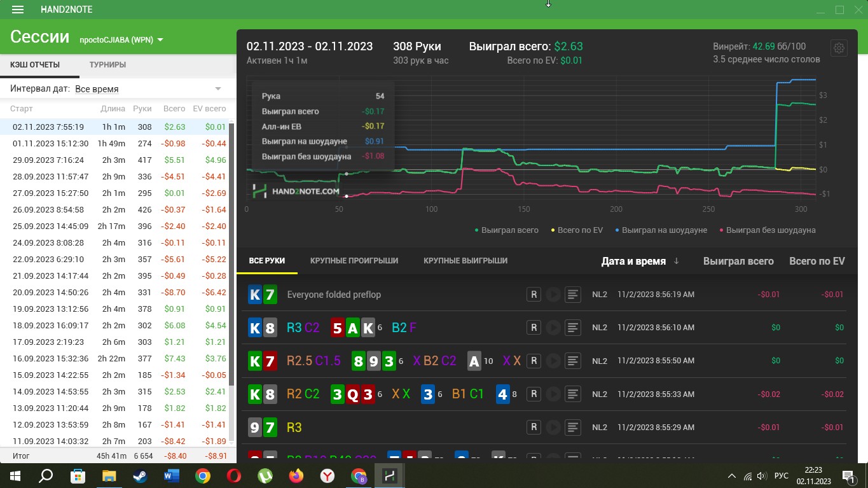The width and height of the screenshot is (868, 488).
Task: Open uTorrent from the taskbar
Action: (265, 475)
